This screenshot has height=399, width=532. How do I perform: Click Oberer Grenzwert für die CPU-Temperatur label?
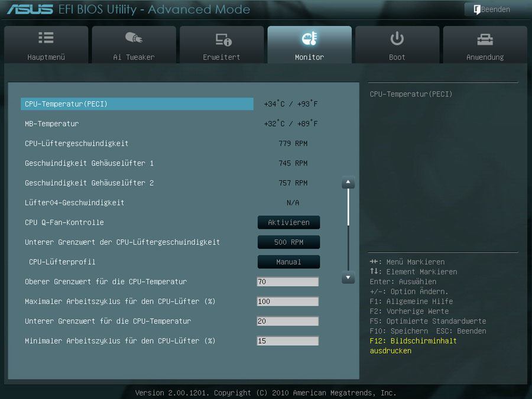click(106, 281)
